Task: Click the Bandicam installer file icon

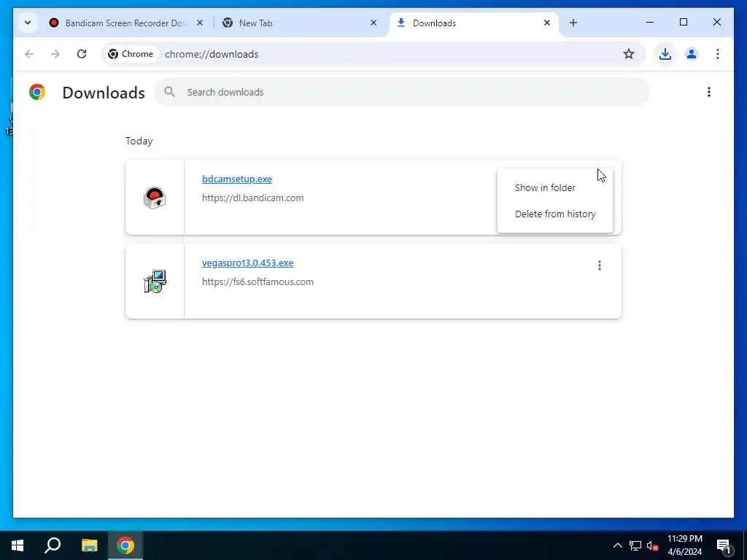Action: coord(155,197)
